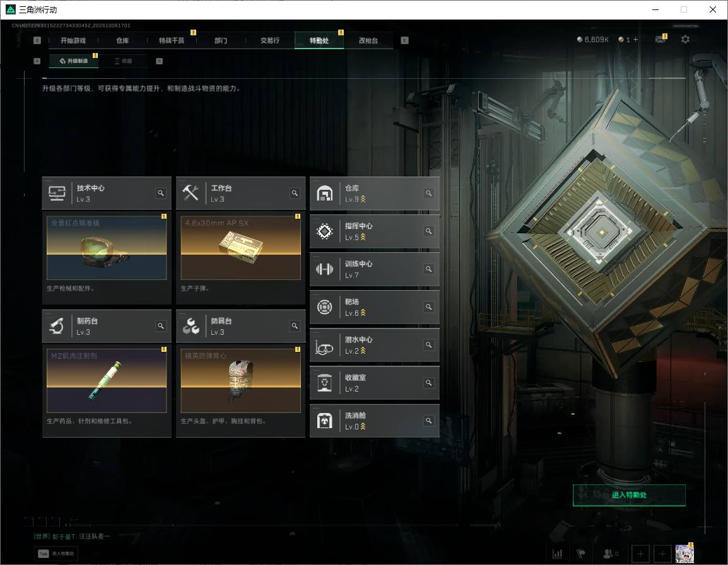Open the leaderboard bar chart icon
This screenshot has height=565, width=728.
(x=557, y=554)
